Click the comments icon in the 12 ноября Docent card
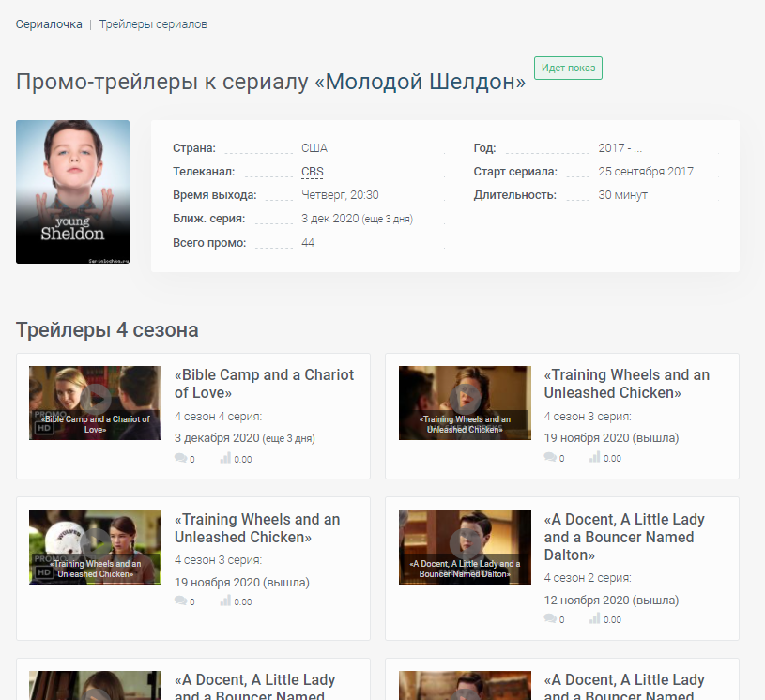765x700 pixels. point(550,618)
